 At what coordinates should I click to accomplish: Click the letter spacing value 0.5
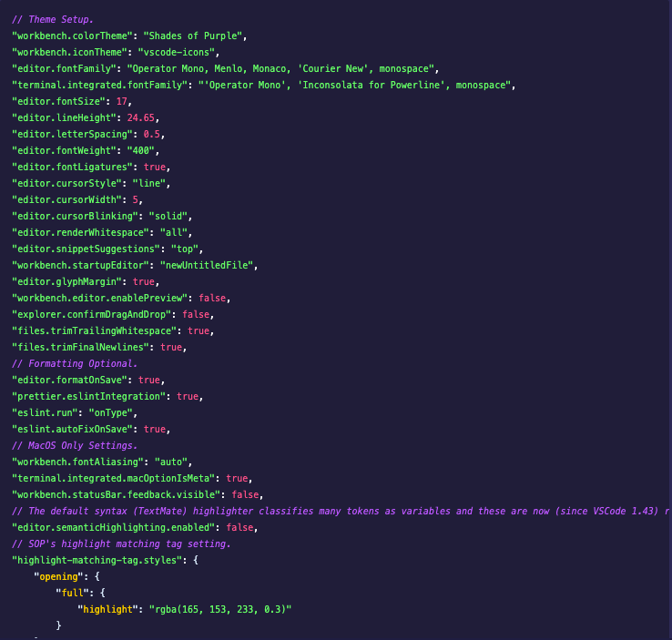(x=152, y=134)
